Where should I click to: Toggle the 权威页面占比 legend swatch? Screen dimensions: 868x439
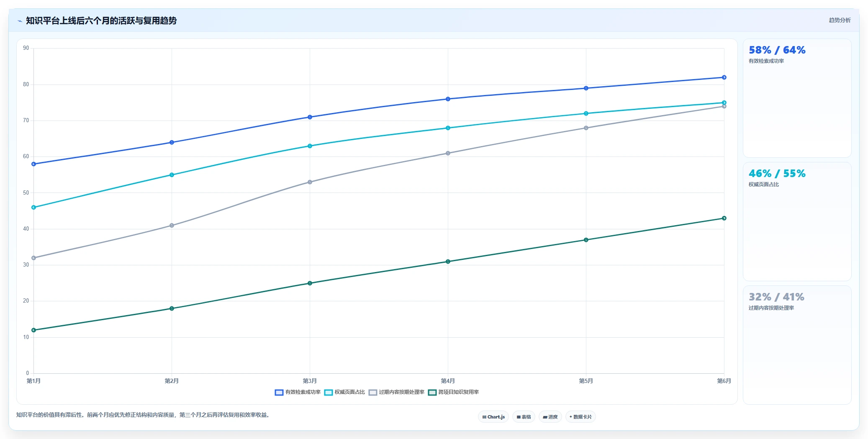(x=329, y=393)
